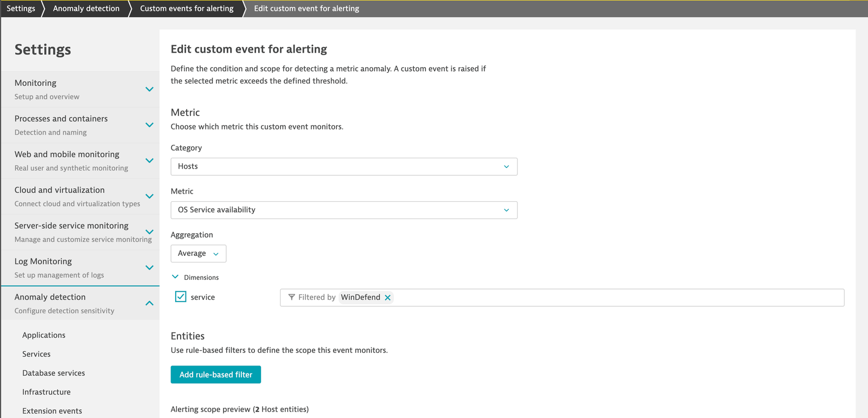Expand Web and mobile monitoring chevron
The height and width of the screenshot is (418, 868).
coord(150,160)
